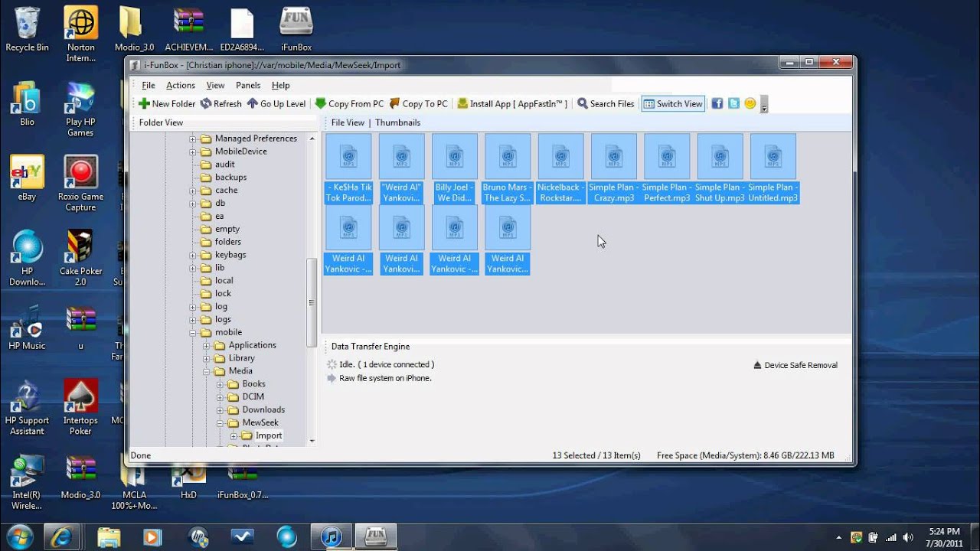Select the Downloads folder in tree
Viewport: 980px width, 551px height.
click(x=263, y=410)
